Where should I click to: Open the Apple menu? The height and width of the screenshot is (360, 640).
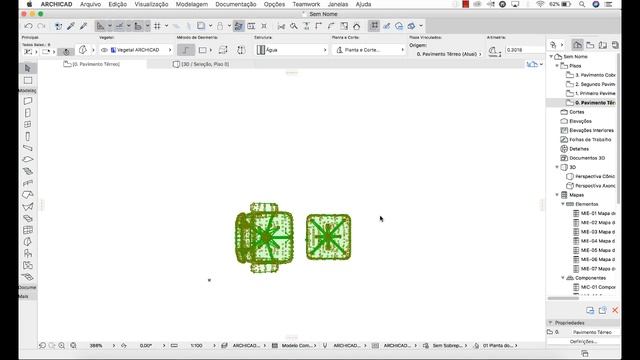[29, 4]
